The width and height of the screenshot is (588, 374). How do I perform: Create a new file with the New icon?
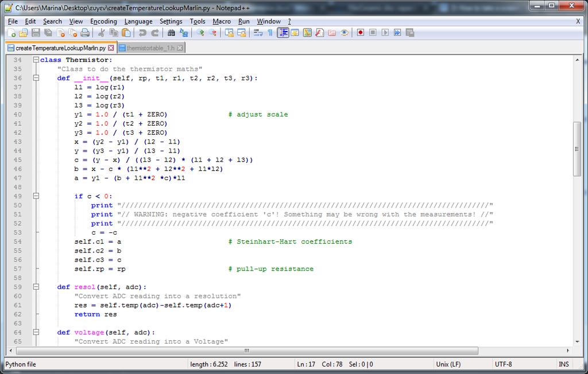11,33
